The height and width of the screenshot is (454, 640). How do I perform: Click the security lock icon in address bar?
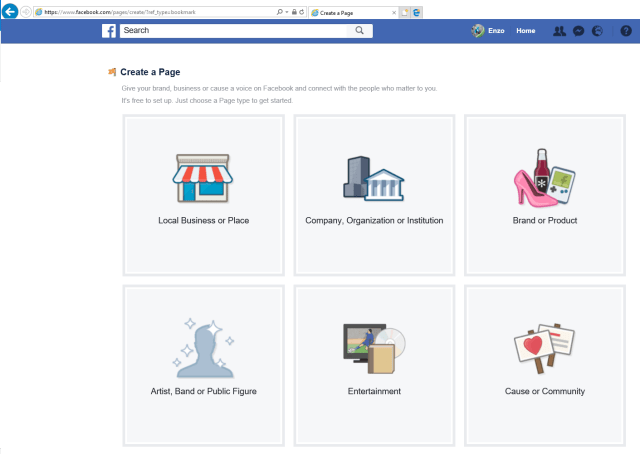(294, 12)
